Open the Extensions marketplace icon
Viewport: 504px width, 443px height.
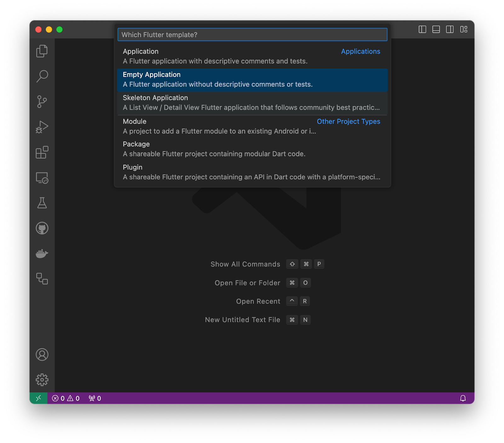click(x=42, y=153)
